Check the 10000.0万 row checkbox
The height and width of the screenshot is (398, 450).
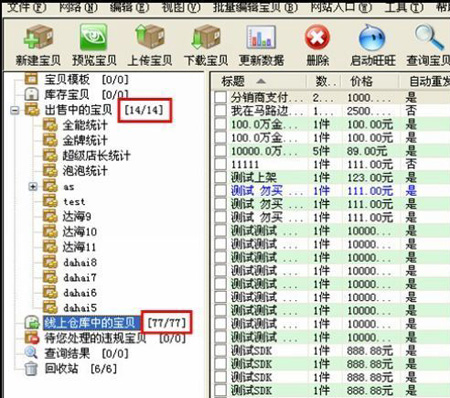[x=220, y=151]
